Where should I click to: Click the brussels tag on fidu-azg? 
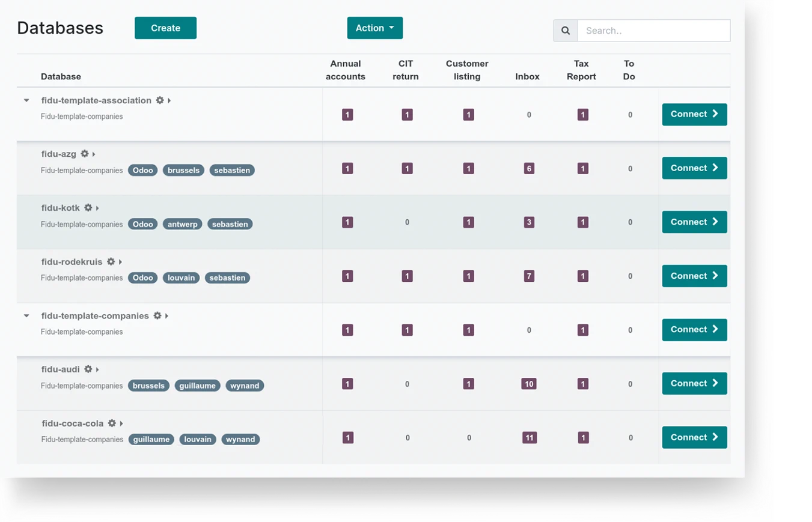(184, 170)
